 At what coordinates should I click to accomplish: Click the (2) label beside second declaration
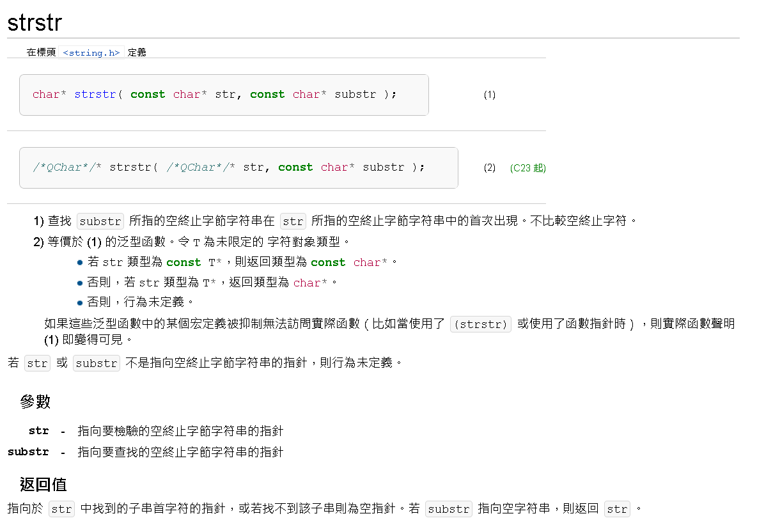tap(490, 168)
